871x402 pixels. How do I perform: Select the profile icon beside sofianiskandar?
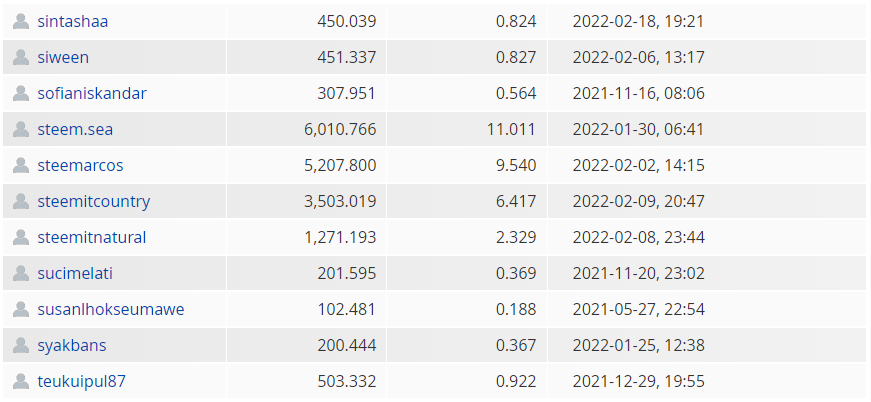tap(21, 93)
